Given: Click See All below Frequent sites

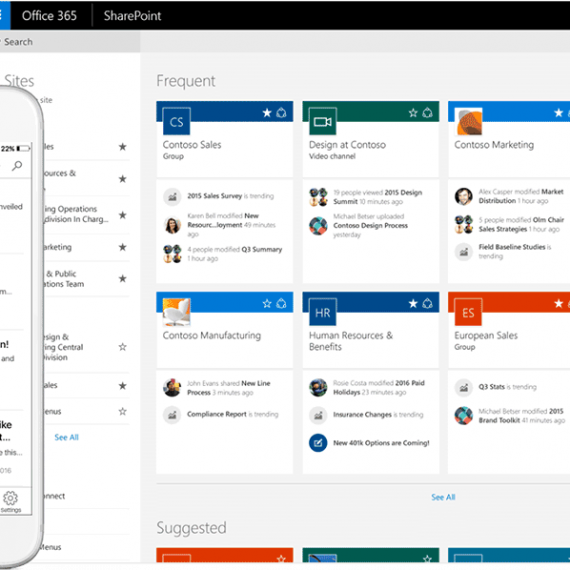Looking at the screenshot, I should click(443, 497).
